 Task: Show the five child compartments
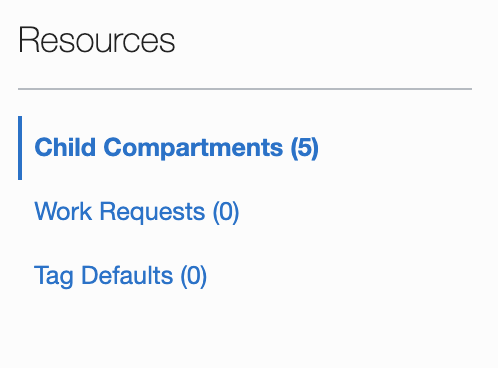pos(176,148)
